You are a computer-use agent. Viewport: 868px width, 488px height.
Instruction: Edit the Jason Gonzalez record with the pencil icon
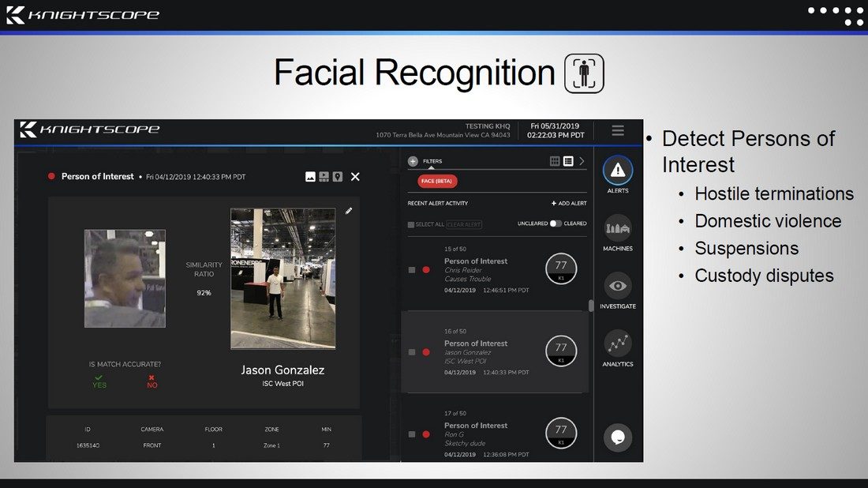[x=349, y=211]
